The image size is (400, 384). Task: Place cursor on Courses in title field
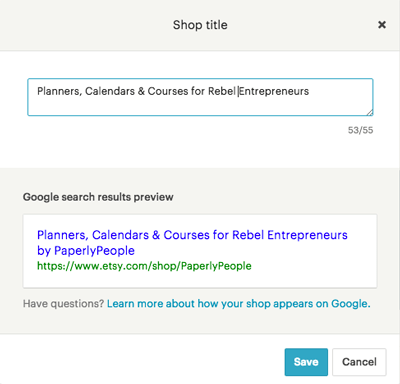168,91
